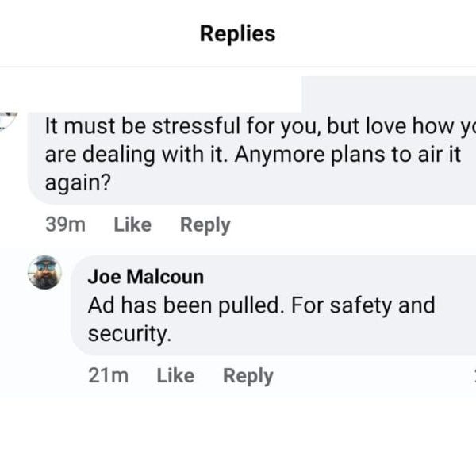Click the 21m timestamp

click(109, 376)
